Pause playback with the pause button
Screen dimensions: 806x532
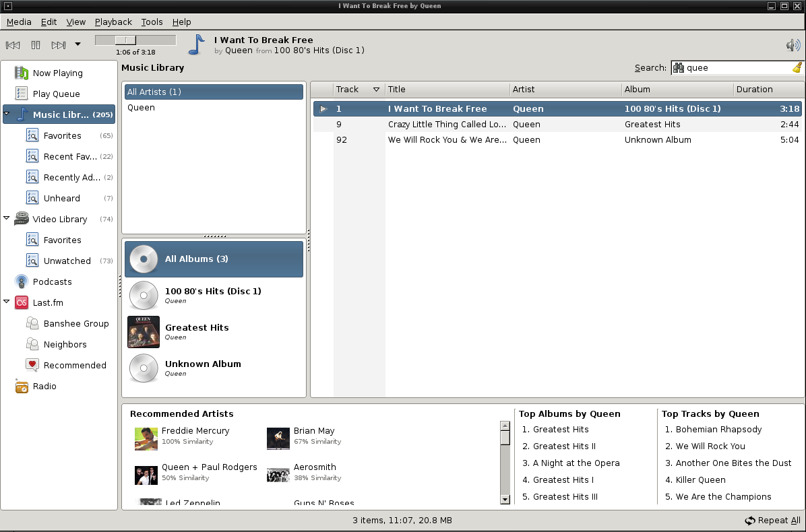pyautogui.click(x=36, y=45)
